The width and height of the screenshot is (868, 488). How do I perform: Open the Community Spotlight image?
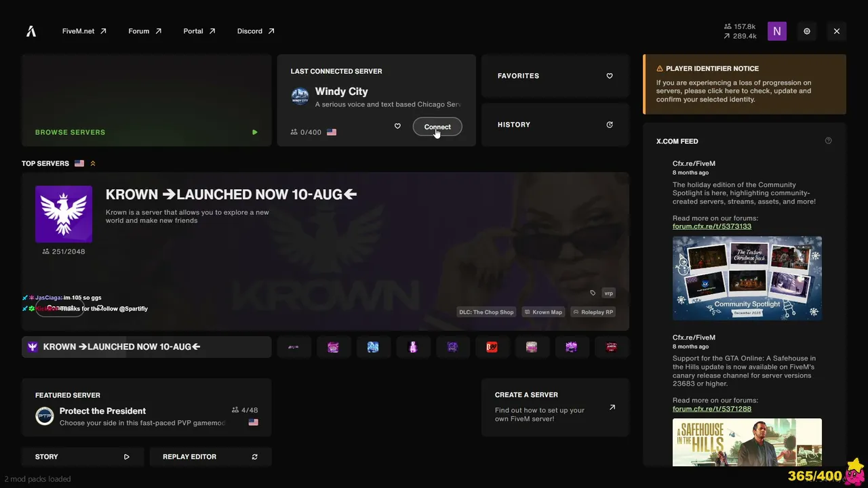pyautogui.click(x=747, y=278)
